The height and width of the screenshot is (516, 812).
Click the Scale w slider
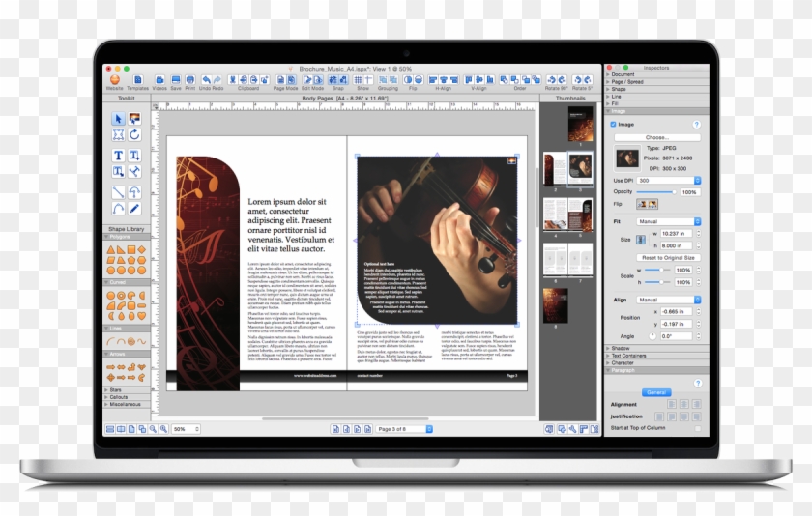657,270
